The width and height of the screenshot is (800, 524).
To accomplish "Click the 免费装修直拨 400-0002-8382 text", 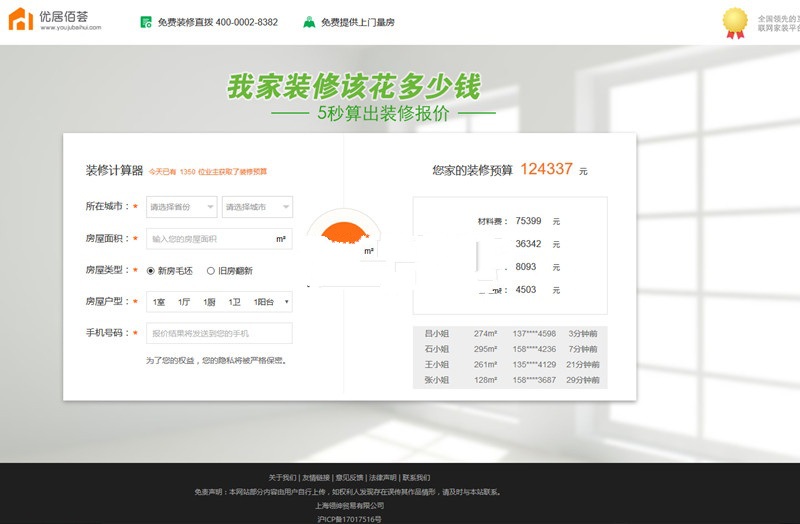I will click(x=218, y=22).
